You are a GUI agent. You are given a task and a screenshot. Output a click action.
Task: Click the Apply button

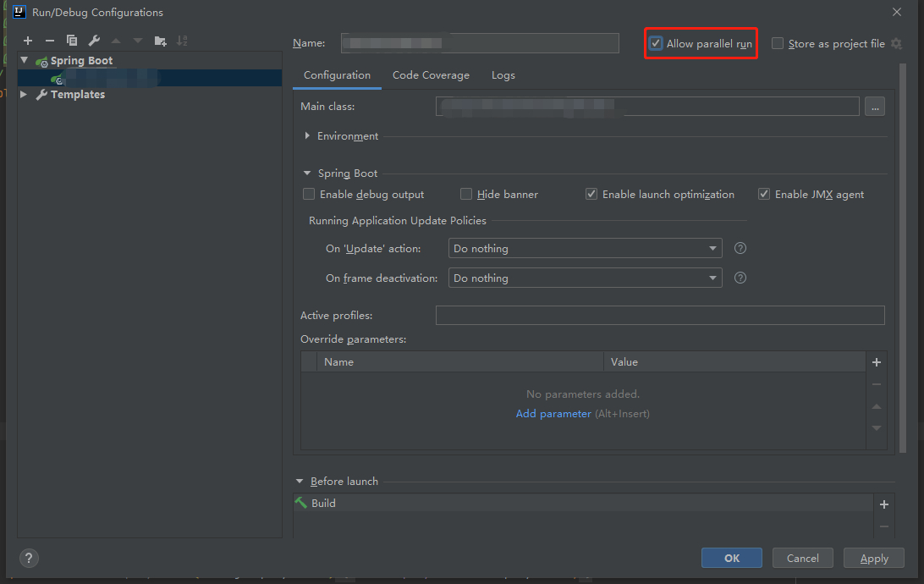click(x=874, y=558)
